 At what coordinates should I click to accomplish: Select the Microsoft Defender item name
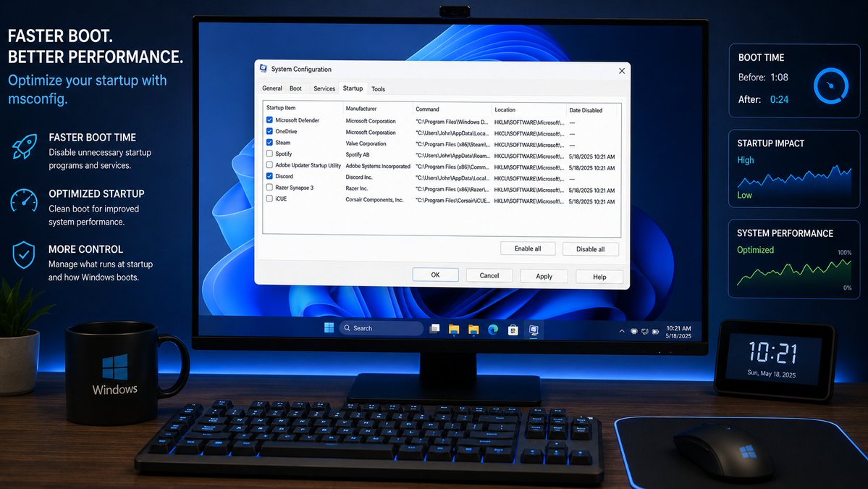[298, 120]
